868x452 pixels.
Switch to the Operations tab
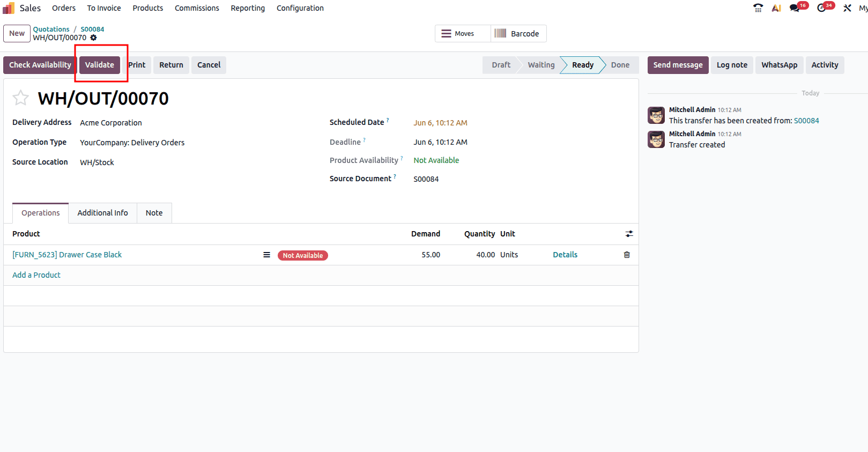(x=41, y=213)
